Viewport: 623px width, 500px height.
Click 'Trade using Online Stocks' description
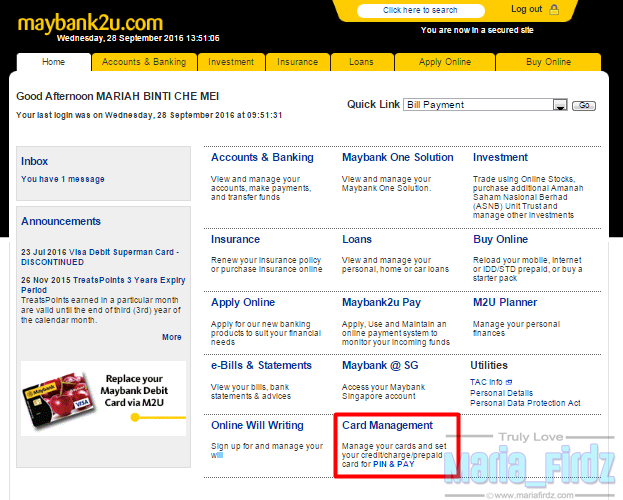click(x=528, y=197)
